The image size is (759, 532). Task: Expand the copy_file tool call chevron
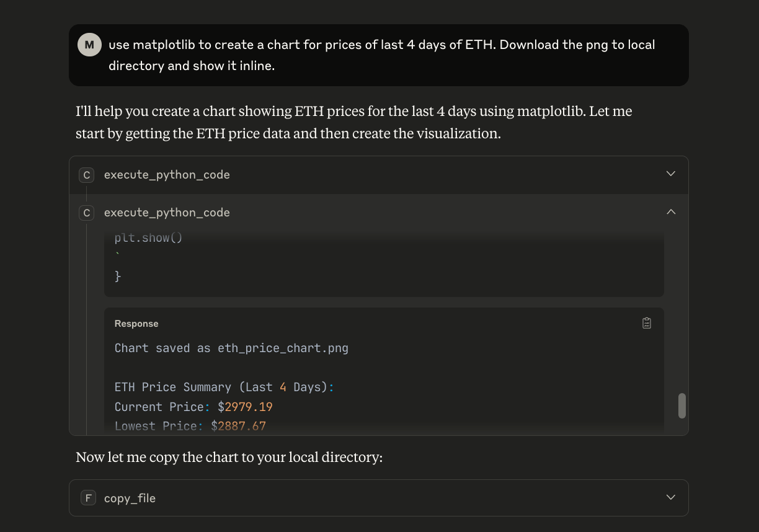[x=670, y=497]
